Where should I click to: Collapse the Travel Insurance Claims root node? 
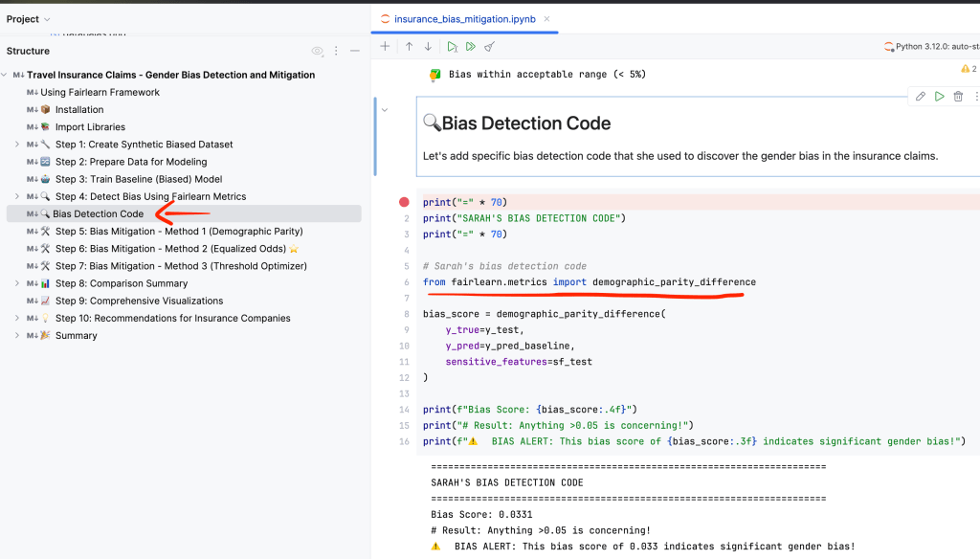6,75
